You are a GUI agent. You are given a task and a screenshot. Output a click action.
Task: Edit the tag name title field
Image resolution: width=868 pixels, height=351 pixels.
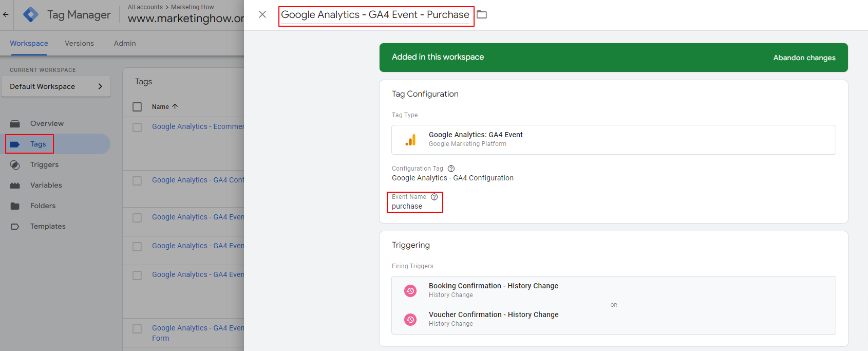pyautogui.click(x=375, y=15)
